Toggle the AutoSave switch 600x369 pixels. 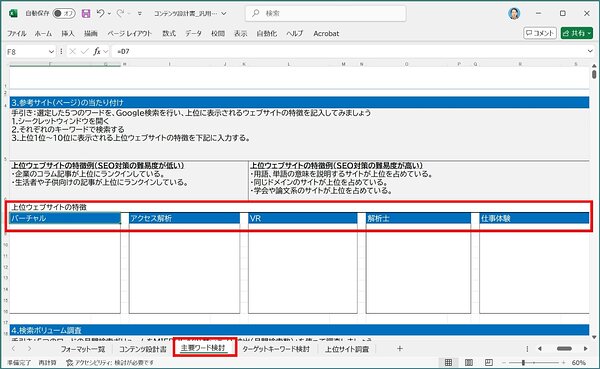tap(64, 13)
